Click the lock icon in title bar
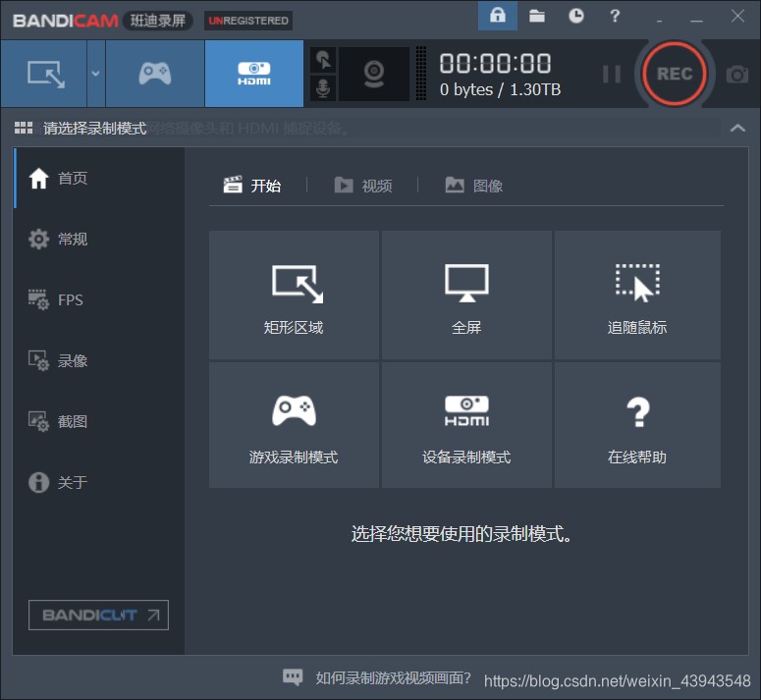 tap(498, 16)
